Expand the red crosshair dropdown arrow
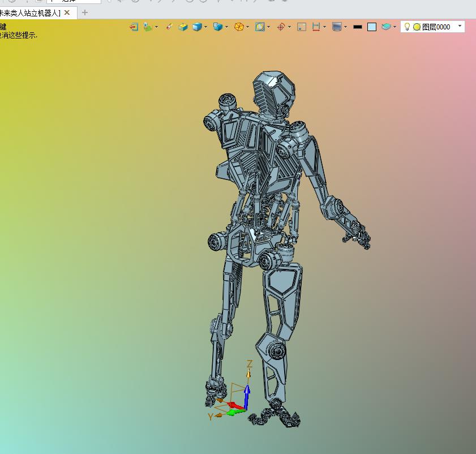Image resolution: width=476 pixels, height=454 pixels. [290, 27]
